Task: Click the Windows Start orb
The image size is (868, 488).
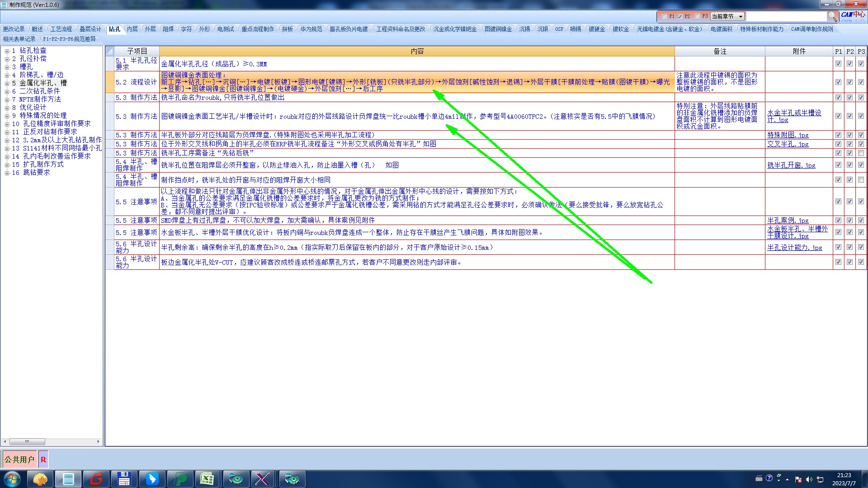Action: click(x=12, y=479)
